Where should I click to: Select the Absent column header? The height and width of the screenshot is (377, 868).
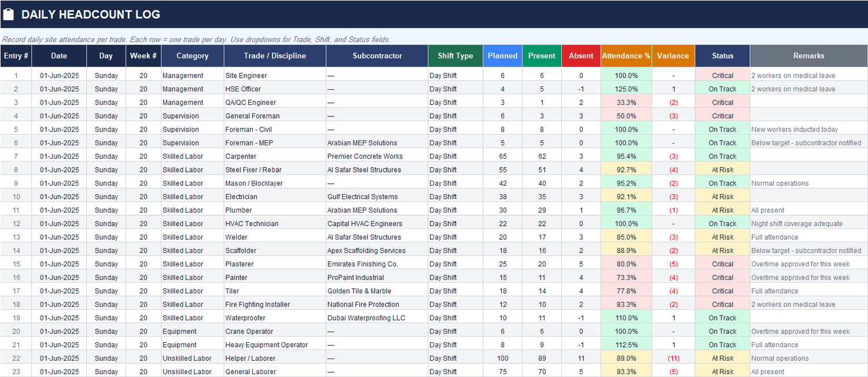[x=581, y=56]
